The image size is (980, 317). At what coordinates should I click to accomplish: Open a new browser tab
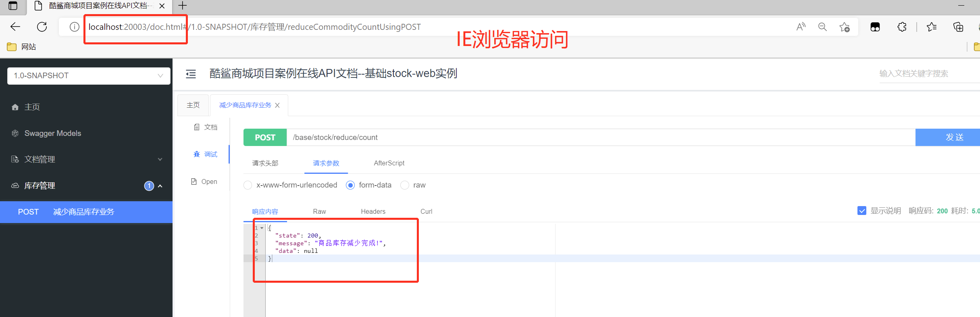coord(183,6)
